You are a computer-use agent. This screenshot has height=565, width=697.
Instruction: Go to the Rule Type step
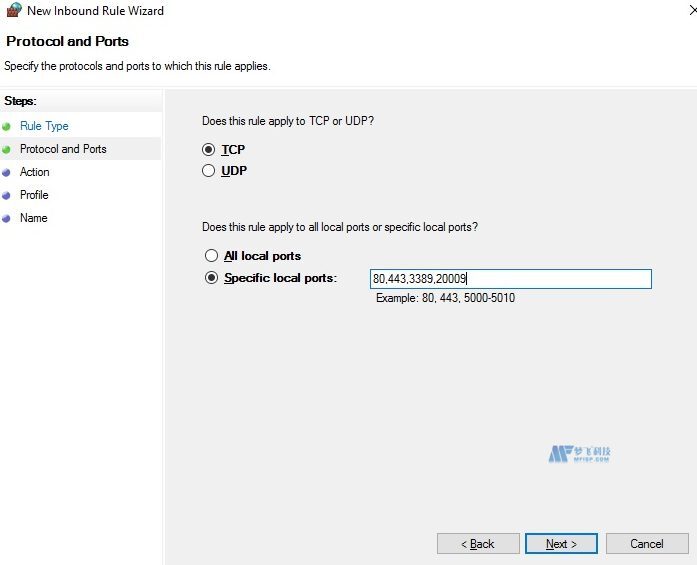44,126
